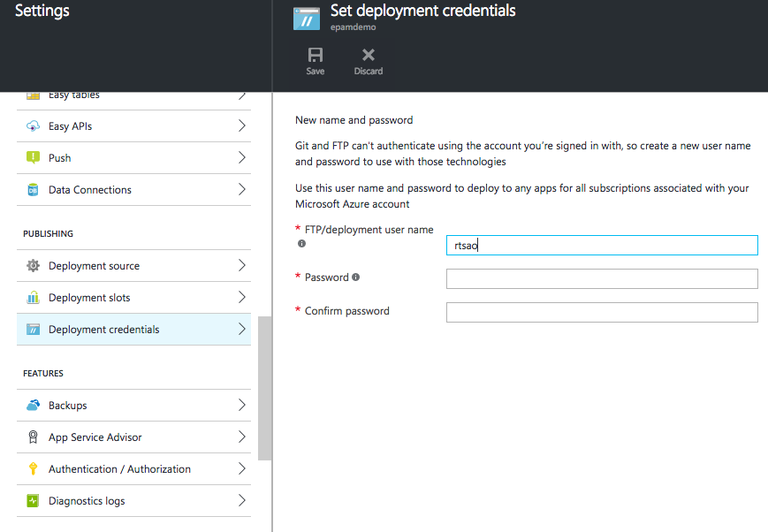Click the PUBLISHING section heading

tap(48, 233)
